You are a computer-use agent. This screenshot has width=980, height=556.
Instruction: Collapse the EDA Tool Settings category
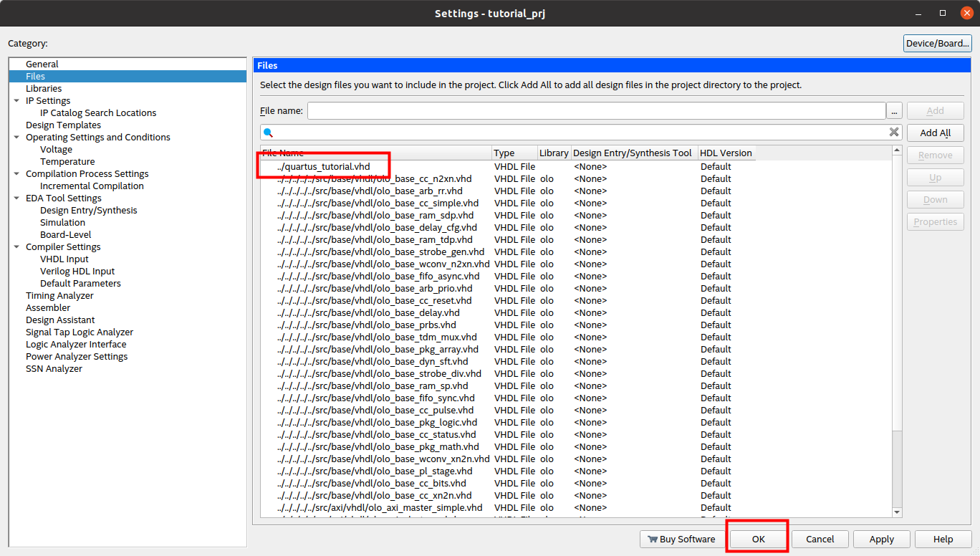pyautogui.click(x=16, y=198)
